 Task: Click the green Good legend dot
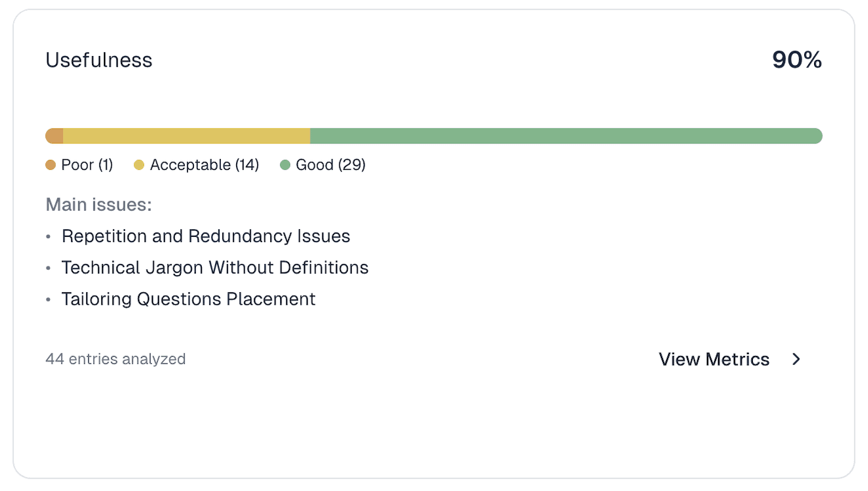[x=285, y=165]
